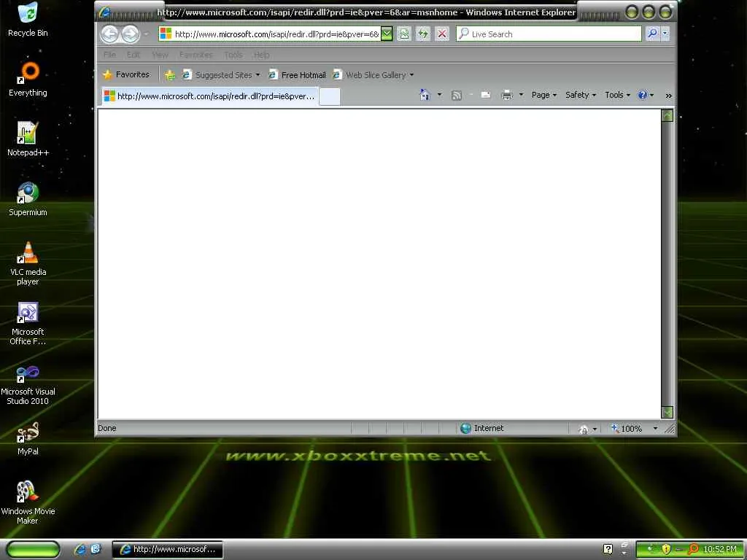This screenshot has height=560, width=747.
Task: Click inside the Live Search box
Action: click(549, 34)
